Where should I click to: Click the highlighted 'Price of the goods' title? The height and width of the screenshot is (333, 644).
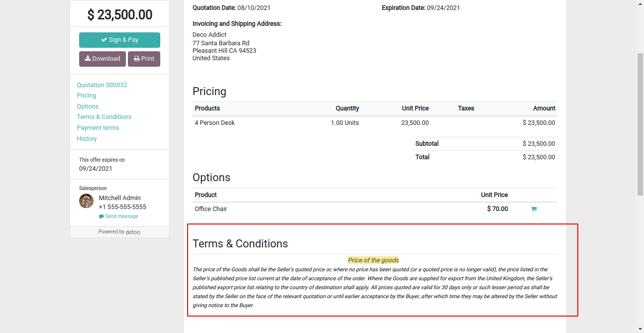(373, 260)
